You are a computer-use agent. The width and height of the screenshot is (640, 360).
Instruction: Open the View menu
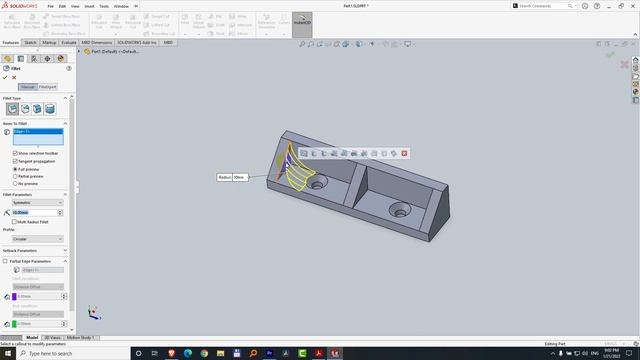(75, 6)
